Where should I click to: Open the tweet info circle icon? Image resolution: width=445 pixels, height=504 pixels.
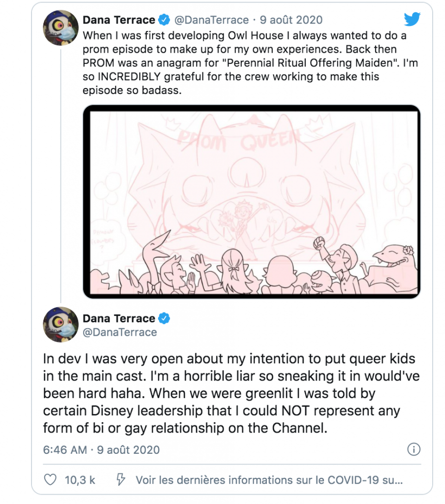pyautogui.click(x=414, y=449)
